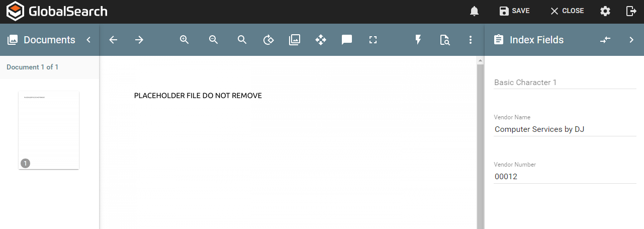Open the settings gear

605,11
